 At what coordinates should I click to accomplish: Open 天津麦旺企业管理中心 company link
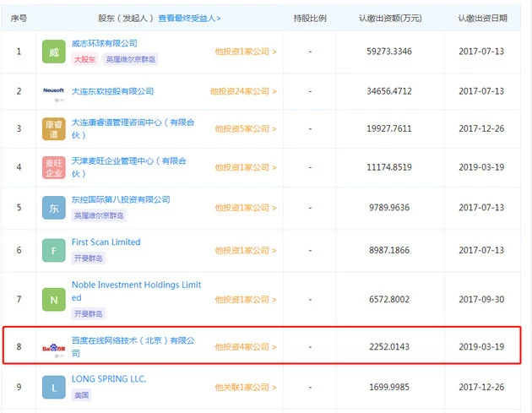(x=128, y=167)
